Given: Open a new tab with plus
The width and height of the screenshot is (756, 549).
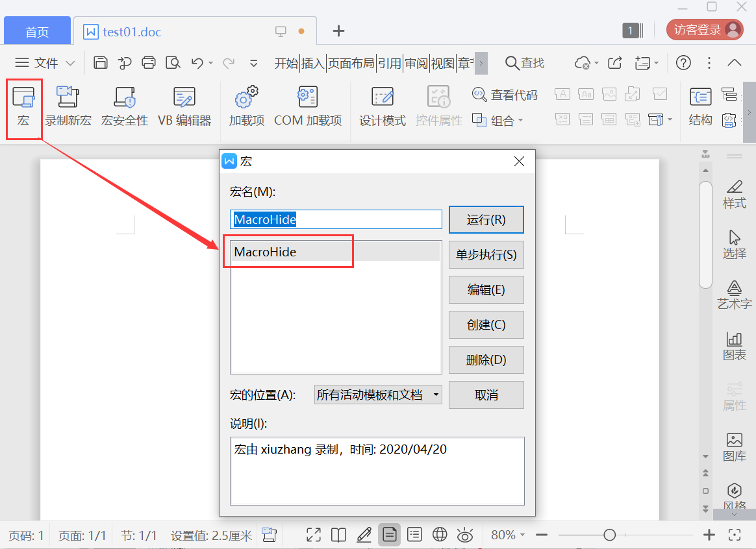Looking at the screenshot, I should [x=338, y=30].
